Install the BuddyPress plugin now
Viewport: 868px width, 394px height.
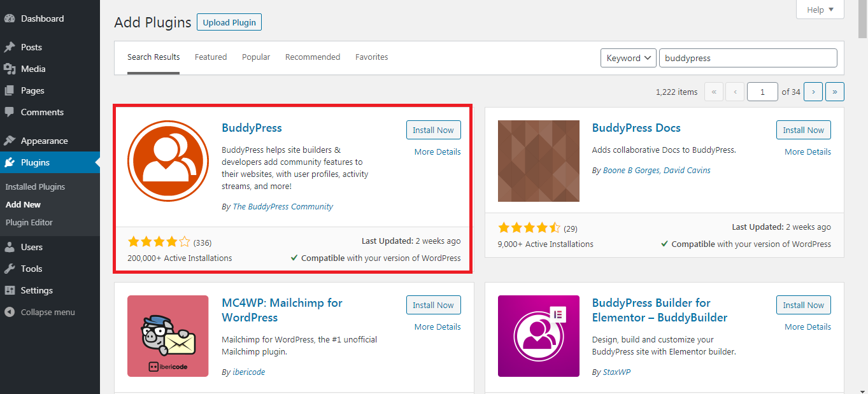click(x=434, y=130)
